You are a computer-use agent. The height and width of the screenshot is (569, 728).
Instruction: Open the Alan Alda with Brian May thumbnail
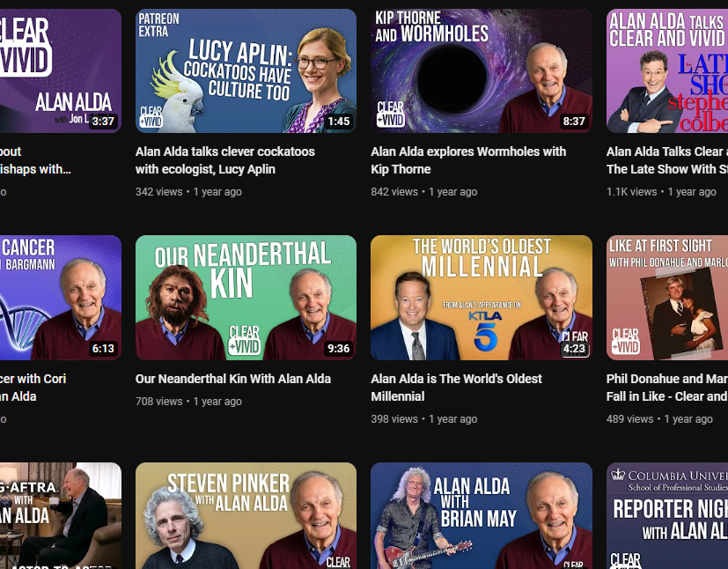click(482, 515)
